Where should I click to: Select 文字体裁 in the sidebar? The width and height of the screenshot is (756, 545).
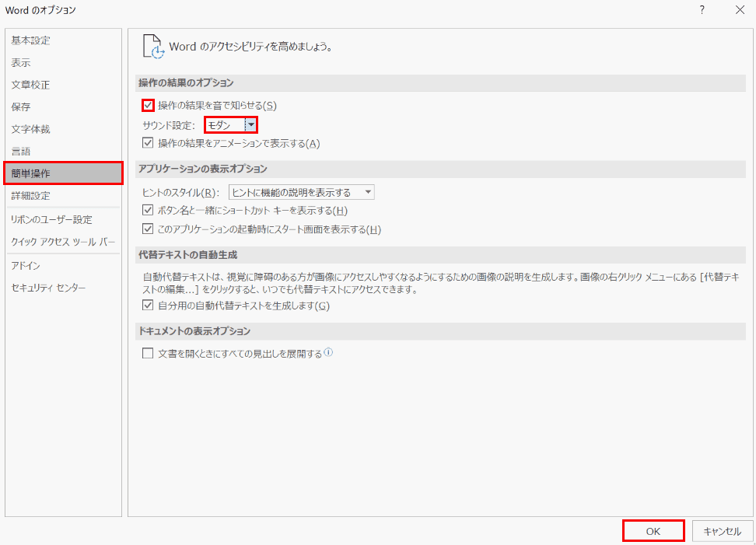(x=63, y=129)
